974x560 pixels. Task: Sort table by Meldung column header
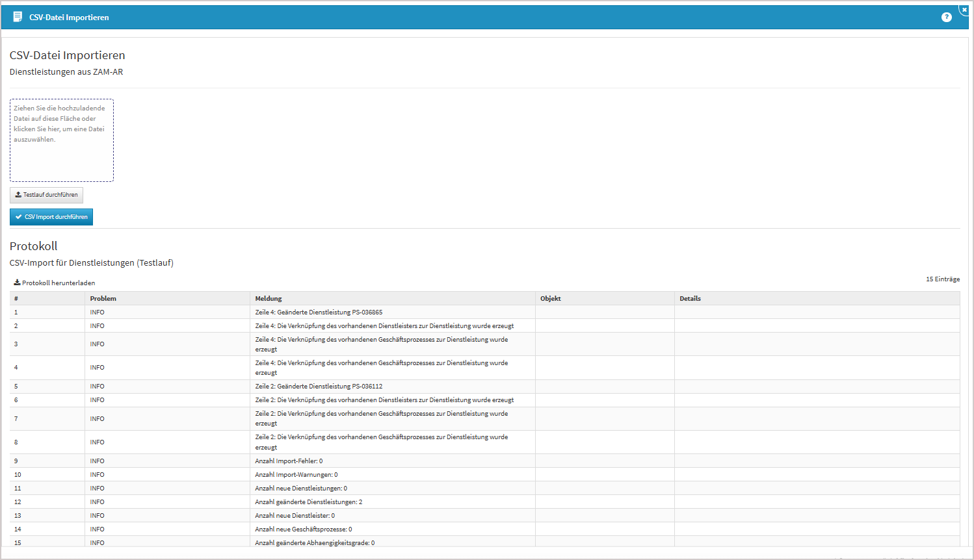268,299
